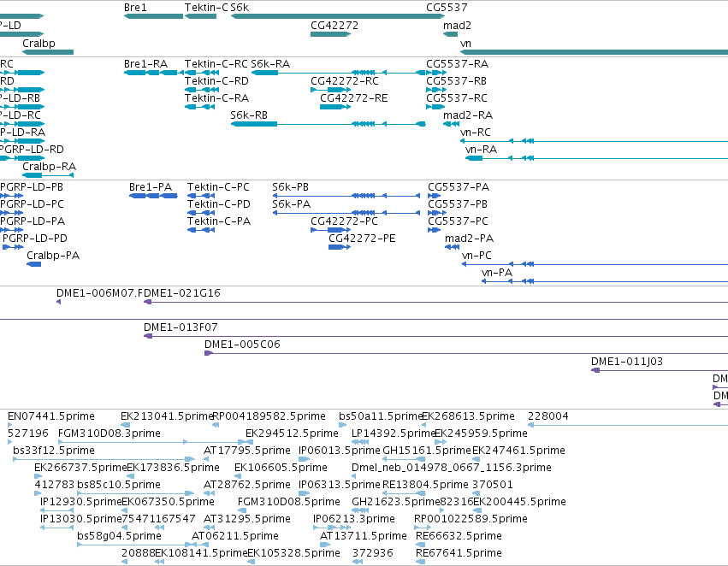Select the CG5537-RB transcript label
Screen dimensions: 728x566
pyautogui.click(x=457, y=81)
